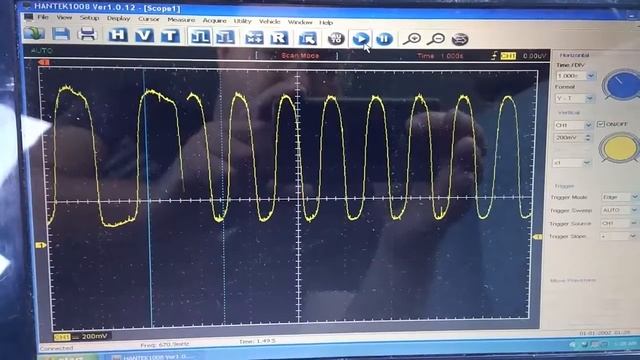Screen dimensions: 640x360
Task: Select the H horizontal settings toolbar button
Action: pyautogui.click(x=118, y=35)
